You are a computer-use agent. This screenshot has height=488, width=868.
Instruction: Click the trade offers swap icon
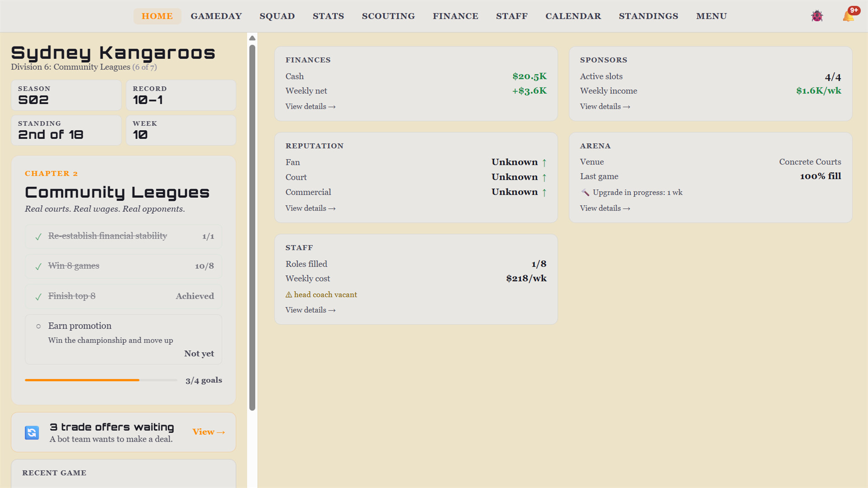[32, 432]
